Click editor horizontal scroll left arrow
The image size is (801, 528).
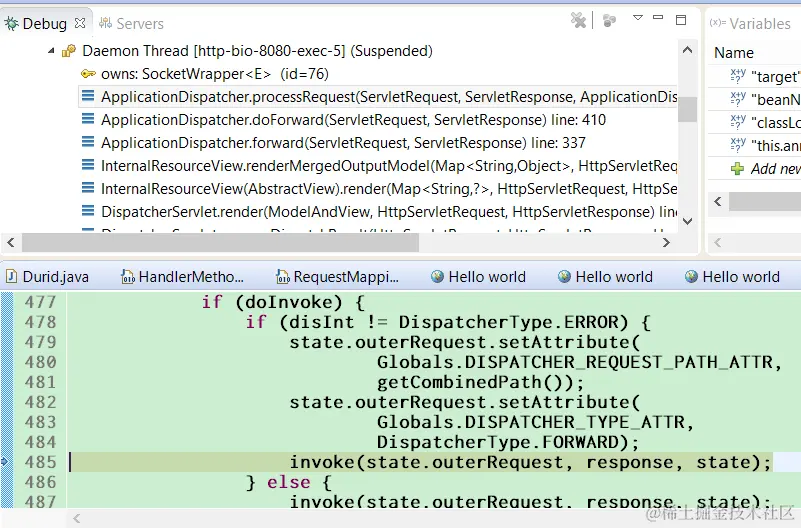coord(77,518)
